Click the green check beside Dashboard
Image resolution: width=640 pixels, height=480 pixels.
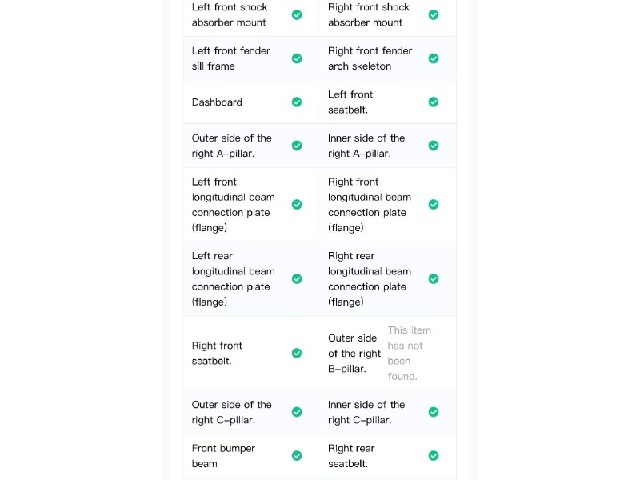point(297,102)
